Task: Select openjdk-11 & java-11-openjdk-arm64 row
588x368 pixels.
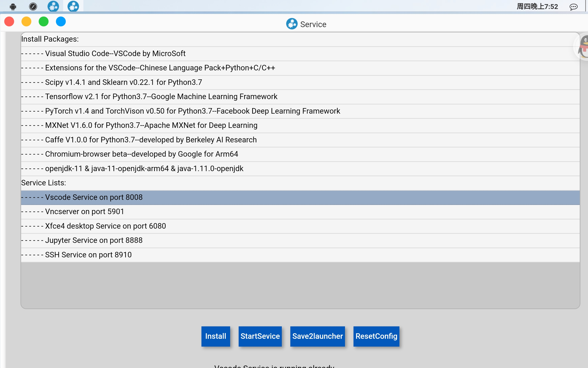Action: 300,168
